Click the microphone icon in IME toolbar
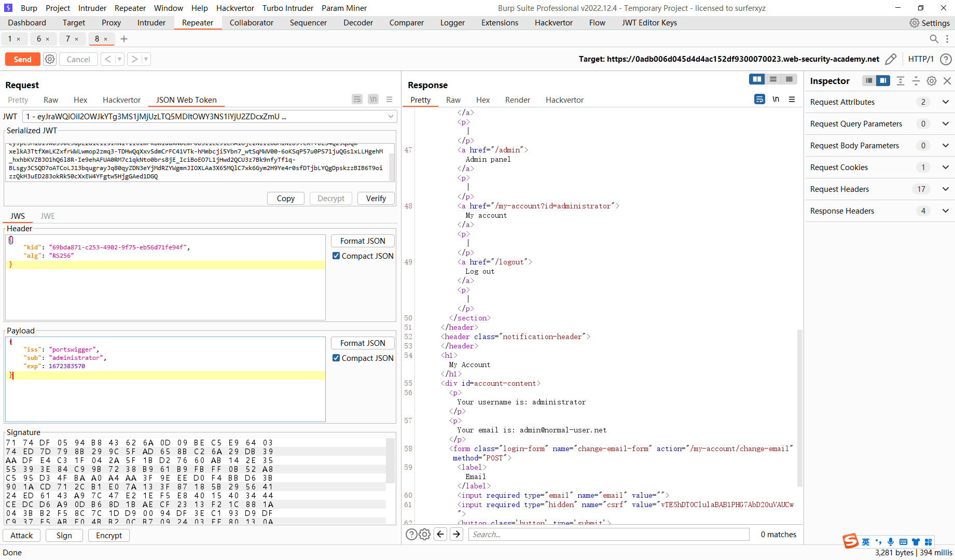The height and width of the screenshot is (560, 955). pos(891,542)
